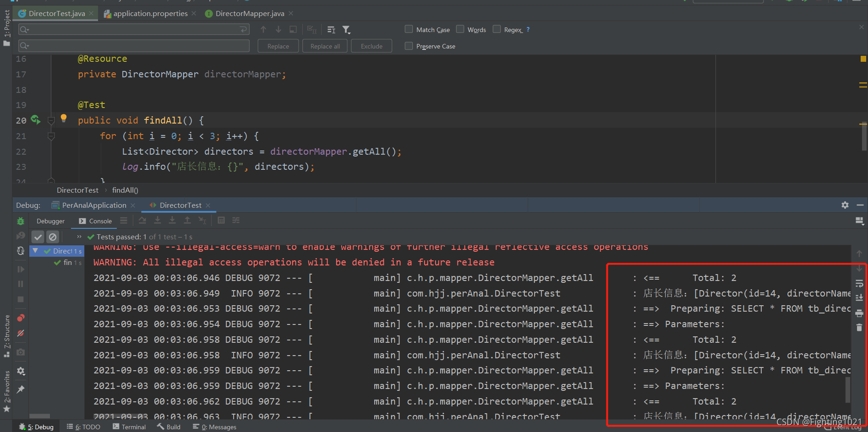
Task: Fold the for loop at line 21
Action: point(51,136)
